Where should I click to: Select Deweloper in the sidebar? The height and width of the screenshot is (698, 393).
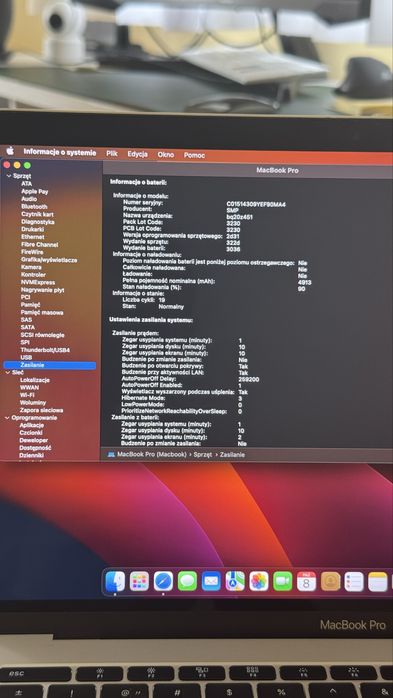pos(34,440)
